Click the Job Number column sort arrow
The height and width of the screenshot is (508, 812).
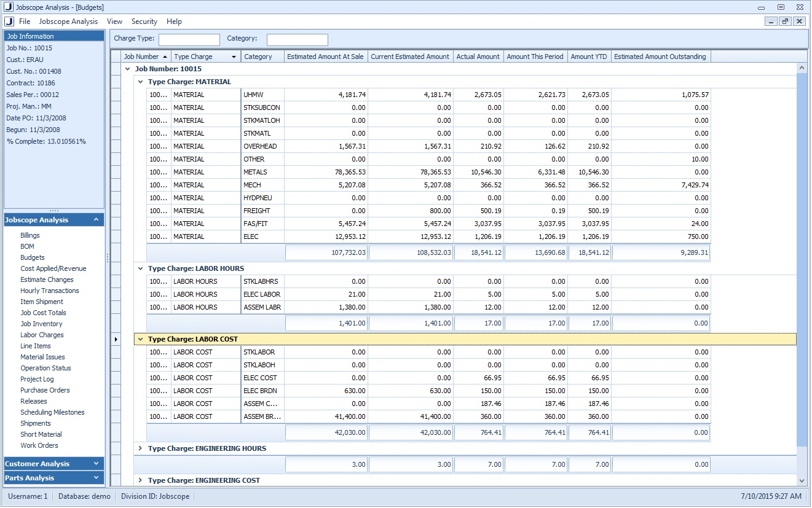click(165, 57)
